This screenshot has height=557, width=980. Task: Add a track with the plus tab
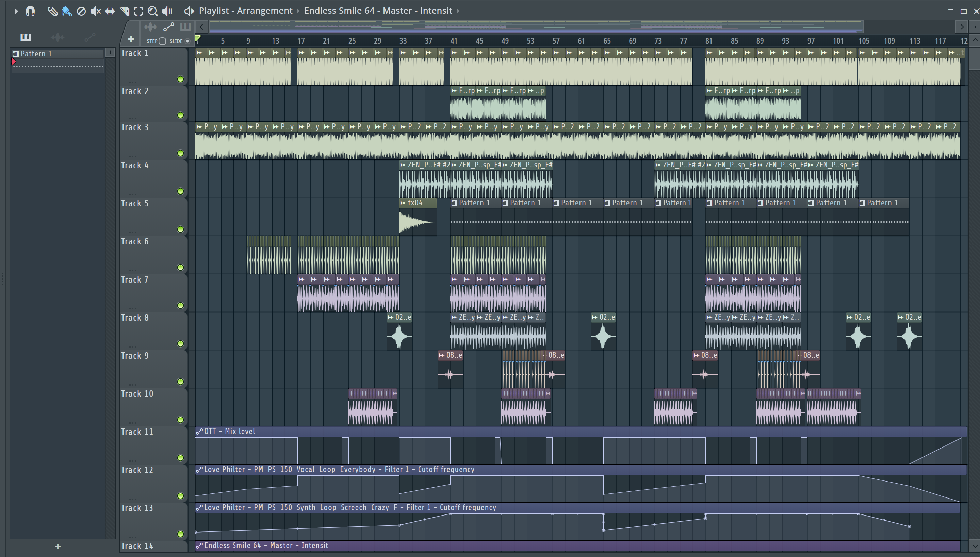131,39
